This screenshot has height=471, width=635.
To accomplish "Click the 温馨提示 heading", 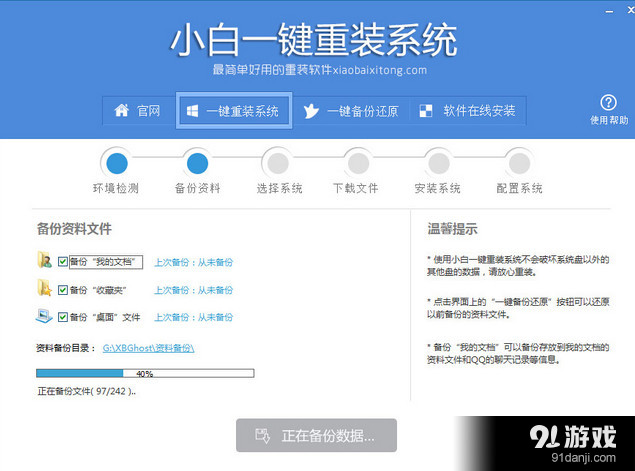I will [452, 229].
